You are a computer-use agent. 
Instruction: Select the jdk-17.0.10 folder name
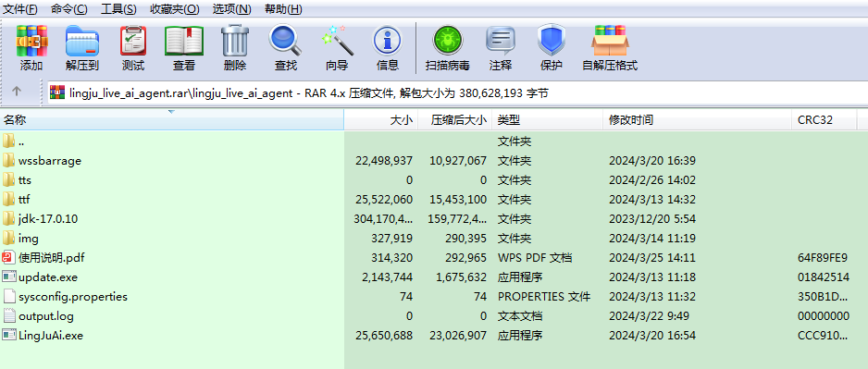tap(48, 219)
